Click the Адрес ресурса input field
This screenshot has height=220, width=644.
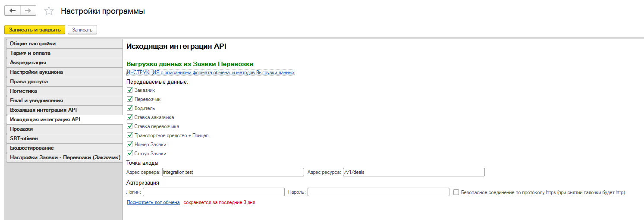pyautogui.click(x=413, y=172)
